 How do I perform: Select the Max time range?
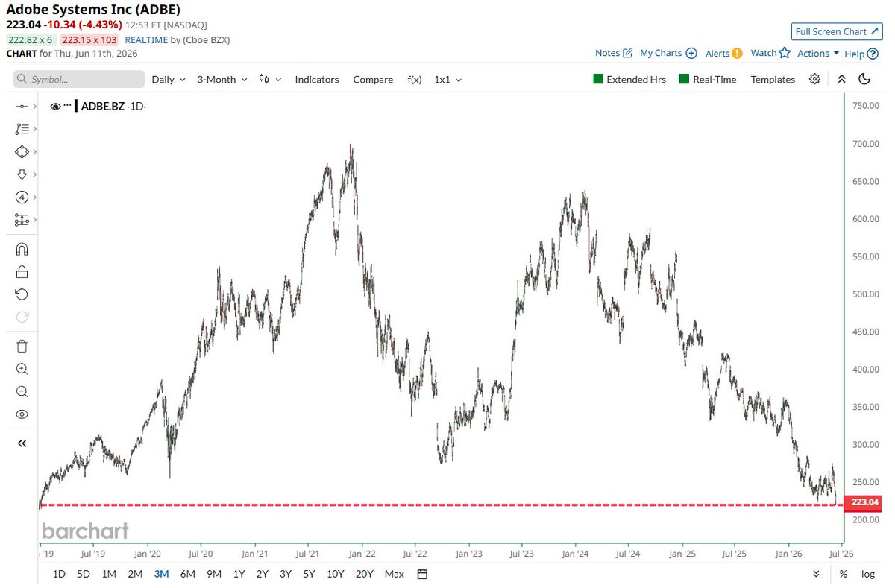395,574
